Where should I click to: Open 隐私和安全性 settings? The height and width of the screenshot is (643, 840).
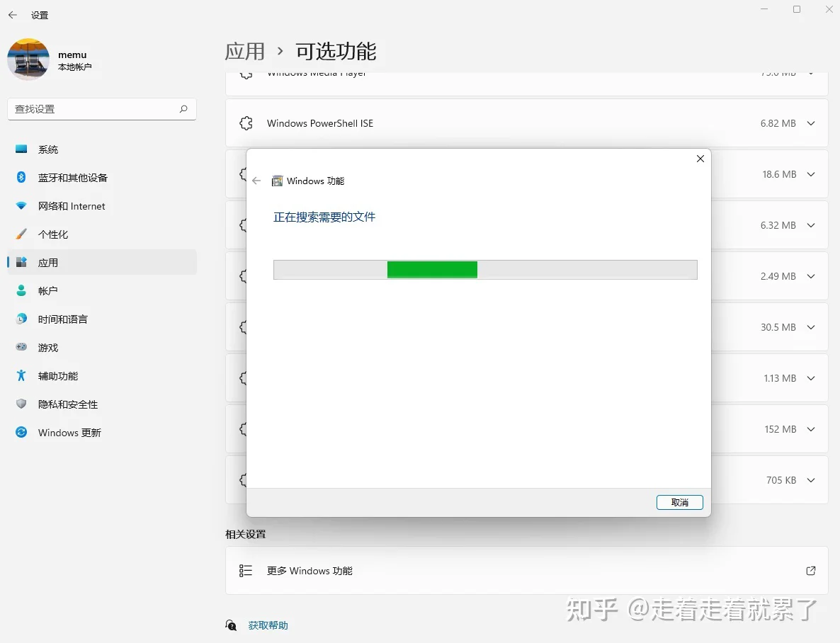[x=102, y=404]
